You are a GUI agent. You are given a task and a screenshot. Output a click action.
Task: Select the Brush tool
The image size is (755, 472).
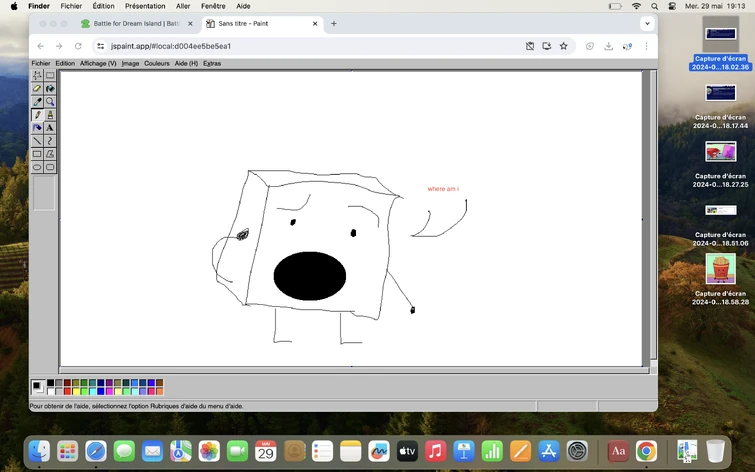[x=50, y=115]
